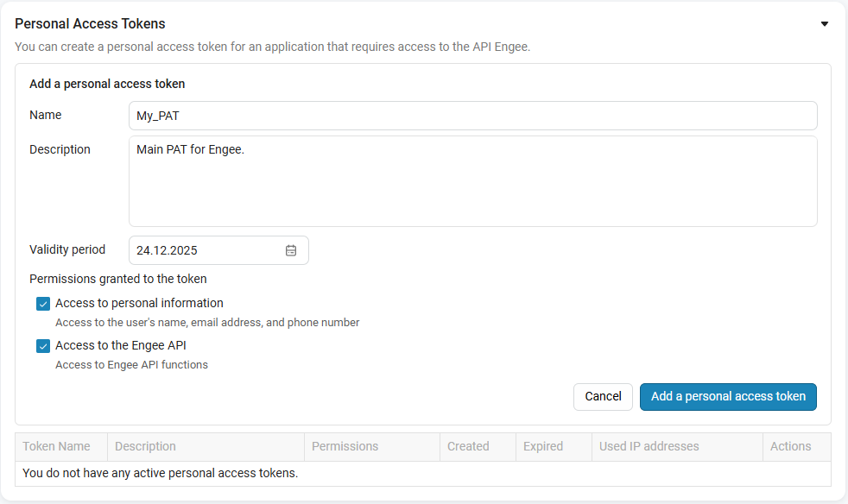
Task: Click the Token Name column header
Action: (57, 446)
